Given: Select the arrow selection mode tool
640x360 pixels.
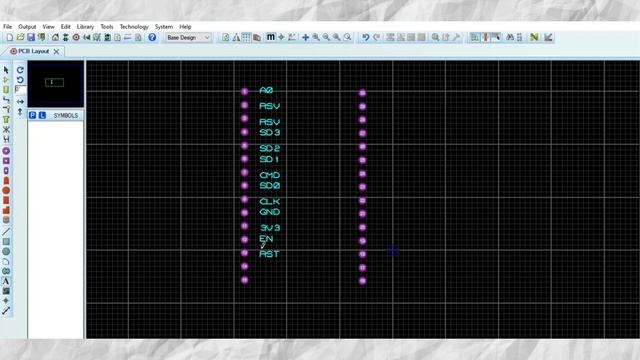Looking at the screenshot, I should [x=6, y=70].
